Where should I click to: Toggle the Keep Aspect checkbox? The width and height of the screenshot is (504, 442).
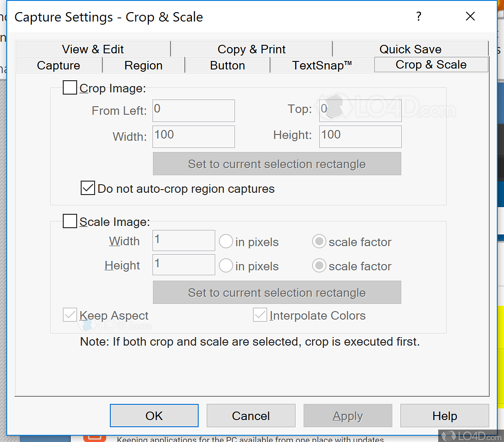[70, 316]
